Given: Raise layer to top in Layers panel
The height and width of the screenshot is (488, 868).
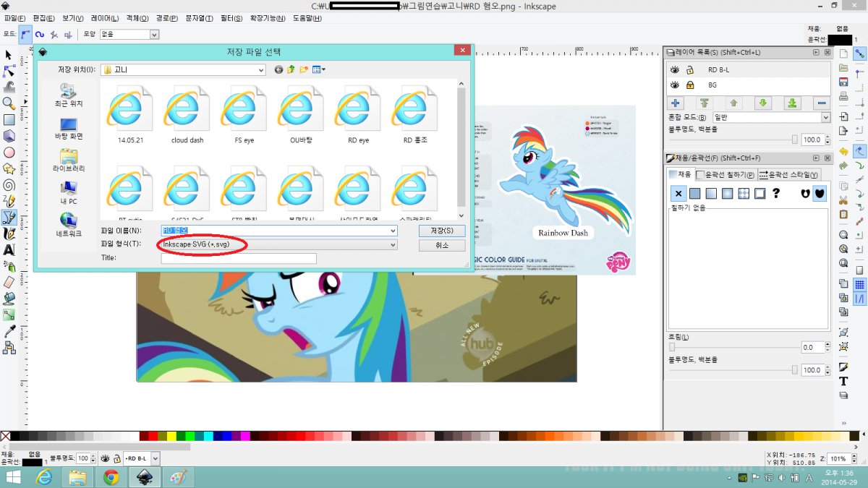Looking at the screenshot, I should click(x=705, y=103).
